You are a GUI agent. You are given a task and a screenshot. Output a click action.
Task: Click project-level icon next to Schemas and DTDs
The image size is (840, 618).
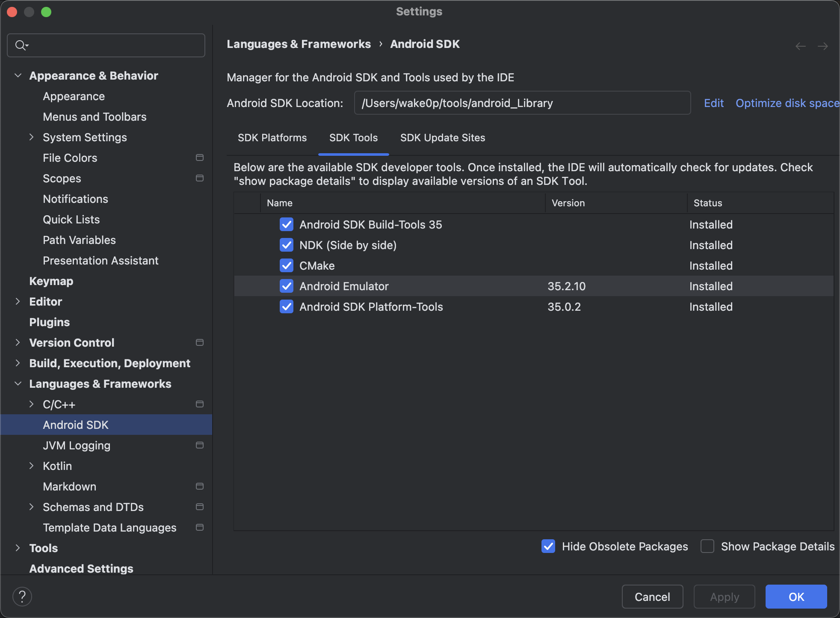199,507
